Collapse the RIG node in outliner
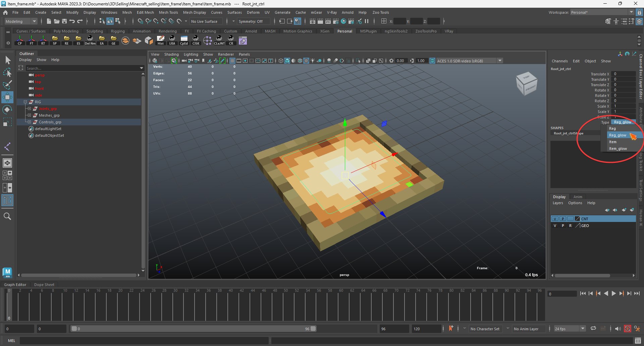 point(25,102)
